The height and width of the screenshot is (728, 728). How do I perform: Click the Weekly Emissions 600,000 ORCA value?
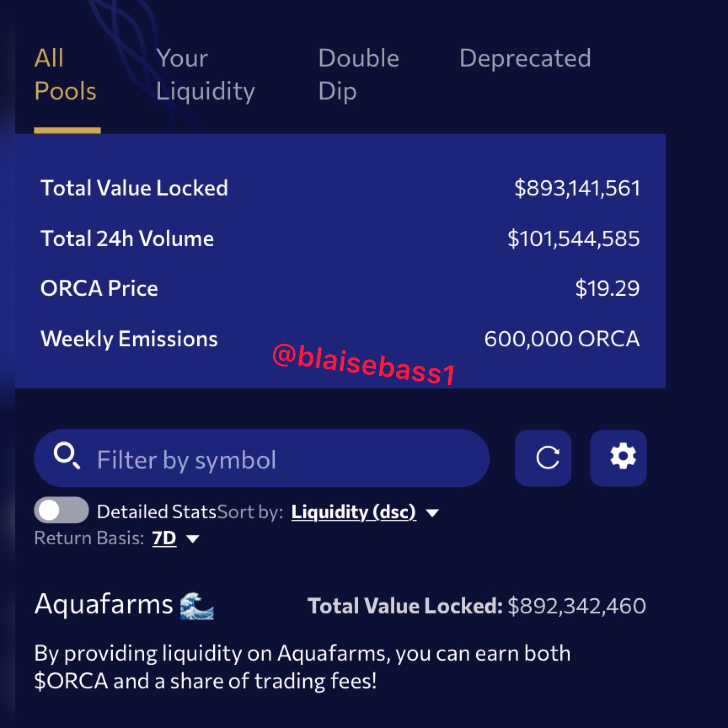click(561, 339)
